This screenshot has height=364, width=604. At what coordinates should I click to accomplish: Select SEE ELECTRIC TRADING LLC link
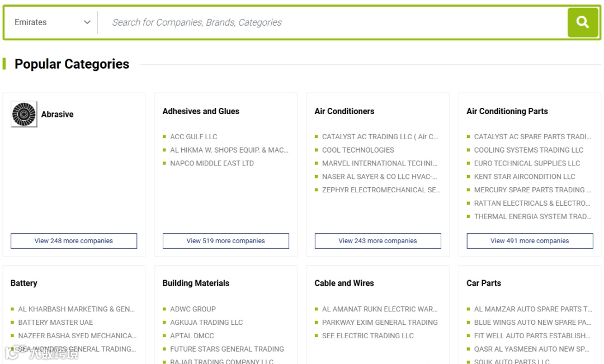click(x=368, y=335)
